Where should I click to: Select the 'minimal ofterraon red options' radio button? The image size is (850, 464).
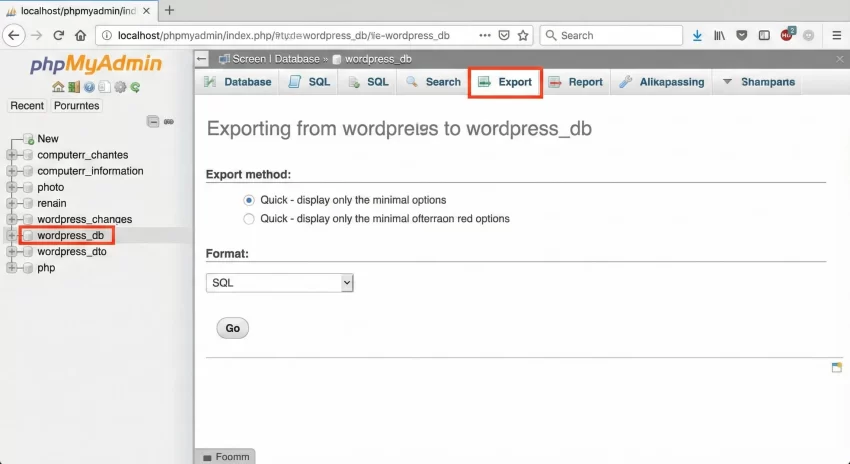pos(249,218)
